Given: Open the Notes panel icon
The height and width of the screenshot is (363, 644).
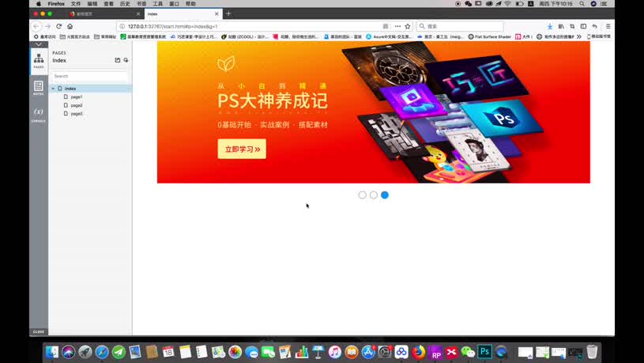Looking at the screenshot, I should click(x=39, y=88).
